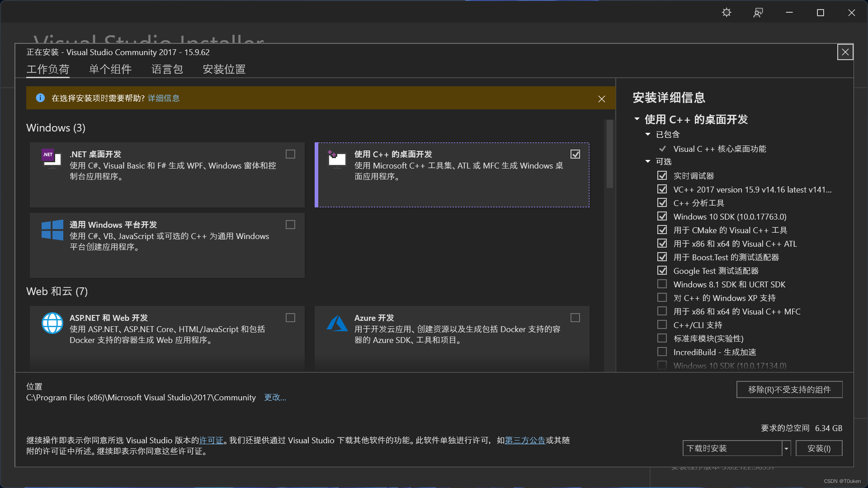Dismiss the yellow help banner
868x488 pixels.
(601, 99)
